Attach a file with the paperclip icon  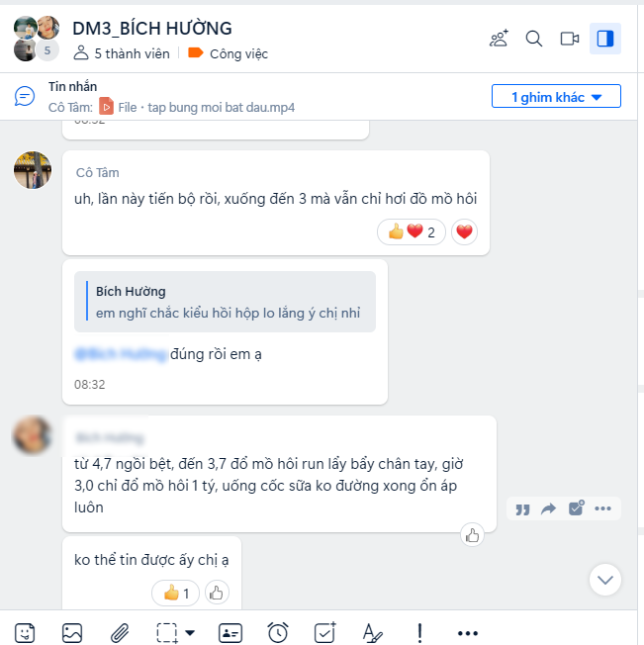[120, 632]
